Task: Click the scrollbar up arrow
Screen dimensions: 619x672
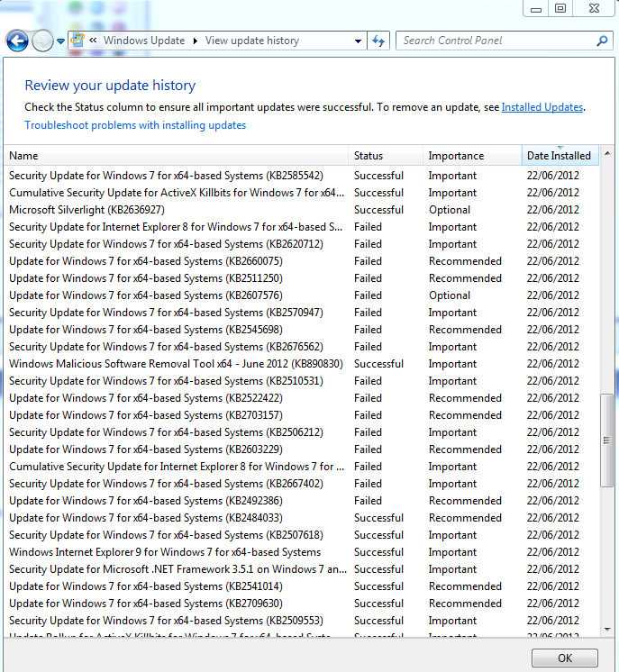Action: tap(607, 153)
